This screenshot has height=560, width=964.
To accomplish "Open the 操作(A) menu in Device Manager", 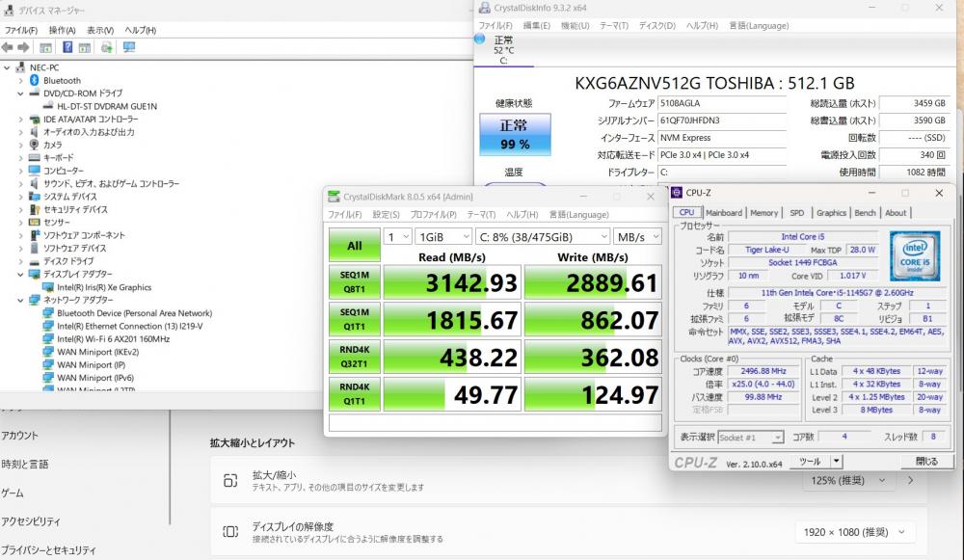I will (62, 30).
